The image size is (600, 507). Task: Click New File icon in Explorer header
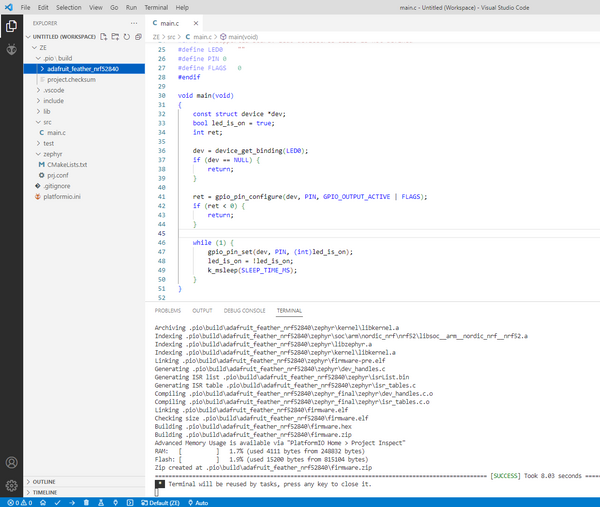[104, 37]
